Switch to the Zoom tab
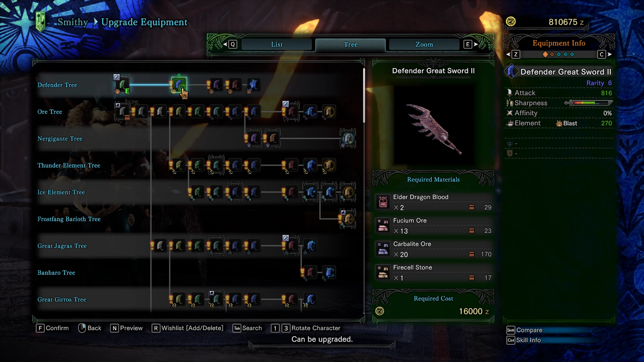 point(424,45)
